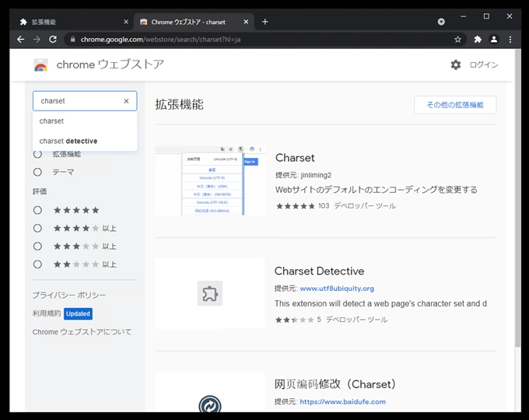Click the chrome ウェブストア header title
Viewport: 529px width, 420px height.
tap(110, 65)
